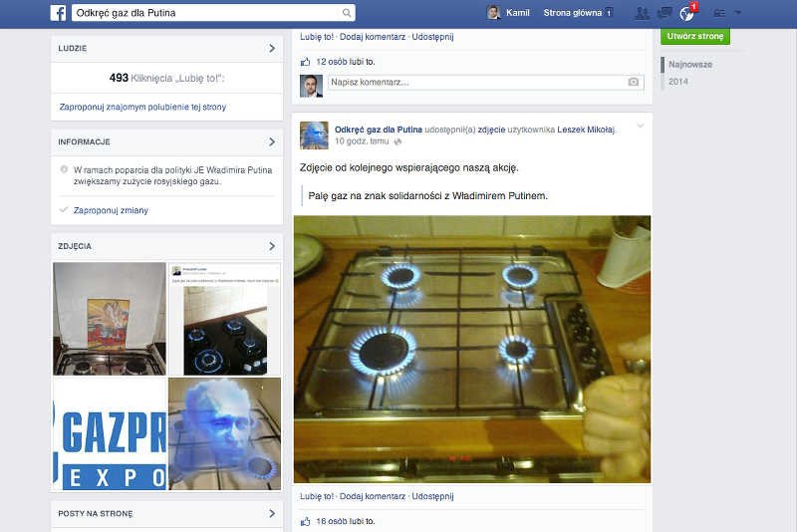Click the Napisz komentarz input field

point(476,83)
